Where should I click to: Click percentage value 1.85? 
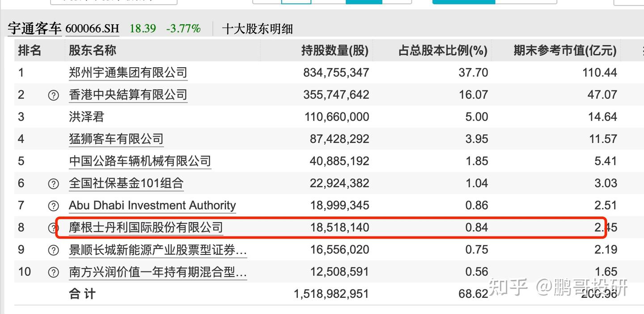(477, 161)
